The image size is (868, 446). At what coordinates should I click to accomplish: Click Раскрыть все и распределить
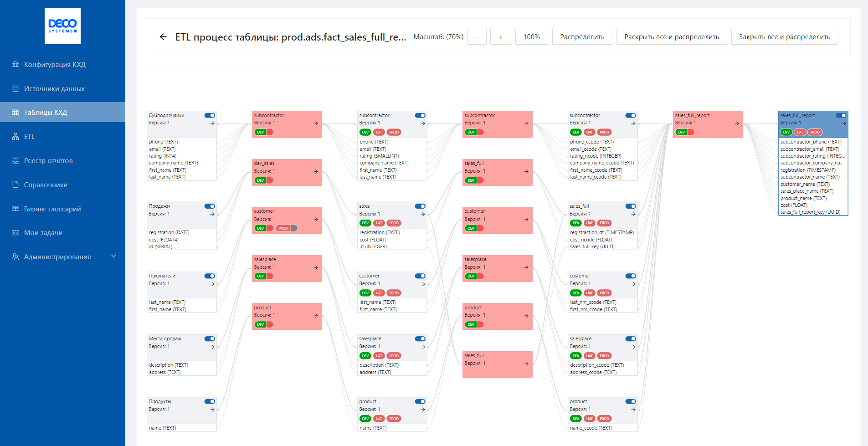tap(671, 36)
